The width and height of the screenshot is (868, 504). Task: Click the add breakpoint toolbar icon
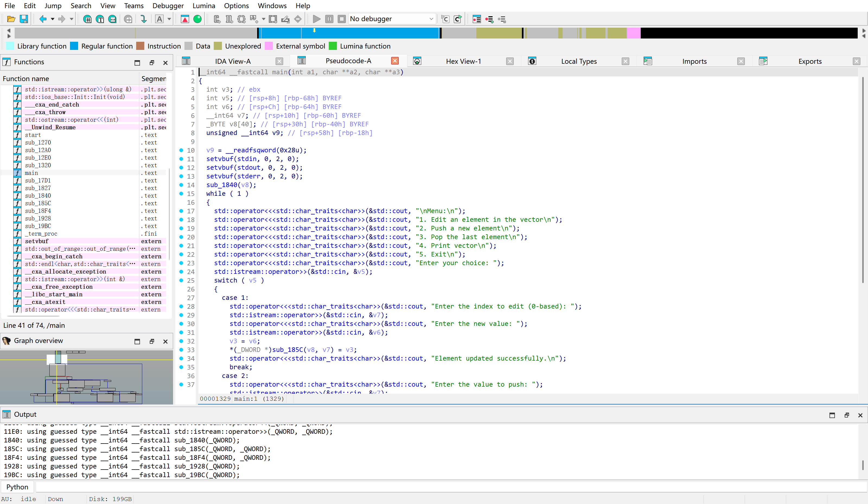tap(489, 19)
